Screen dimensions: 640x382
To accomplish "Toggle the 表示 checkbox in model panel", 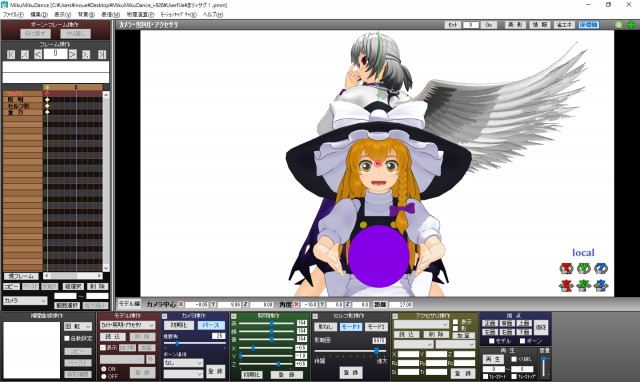I will (103, 348).
